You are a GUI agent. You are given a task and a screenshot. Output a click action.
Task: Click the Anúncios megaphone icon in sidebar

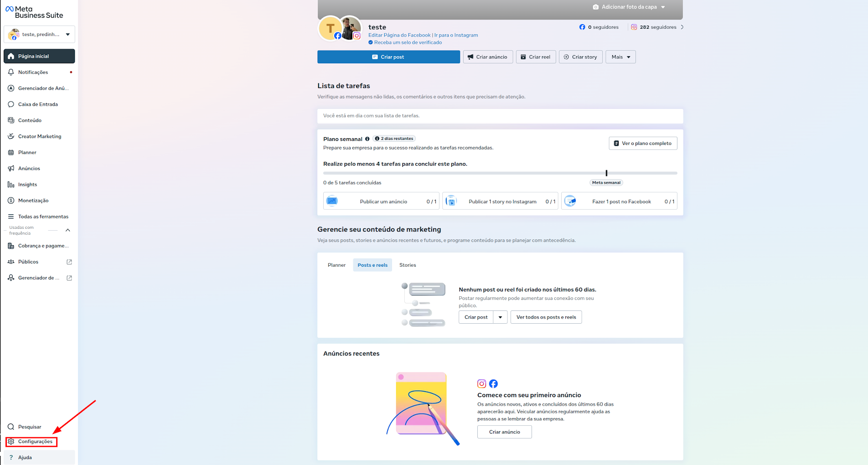11,168
